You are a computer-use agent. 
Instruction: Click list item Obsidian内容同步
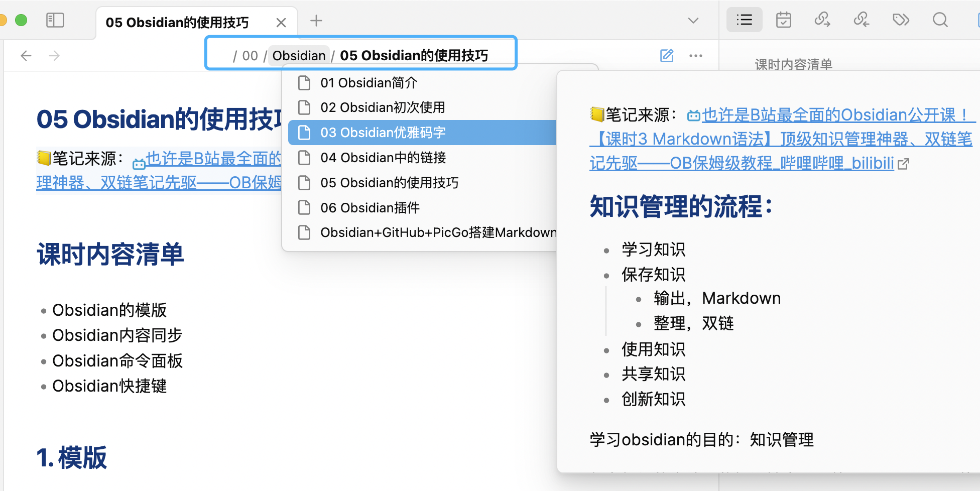[x=117, y=335]
